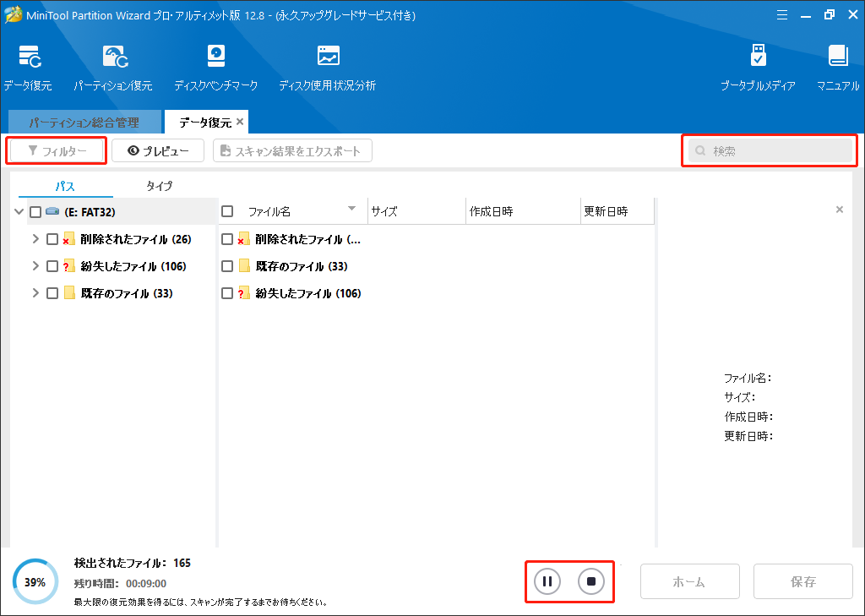Select the 削除されたファイル (26) tree label
The image size is (865, 616).
pyautogui.click(x=136, y=239)
